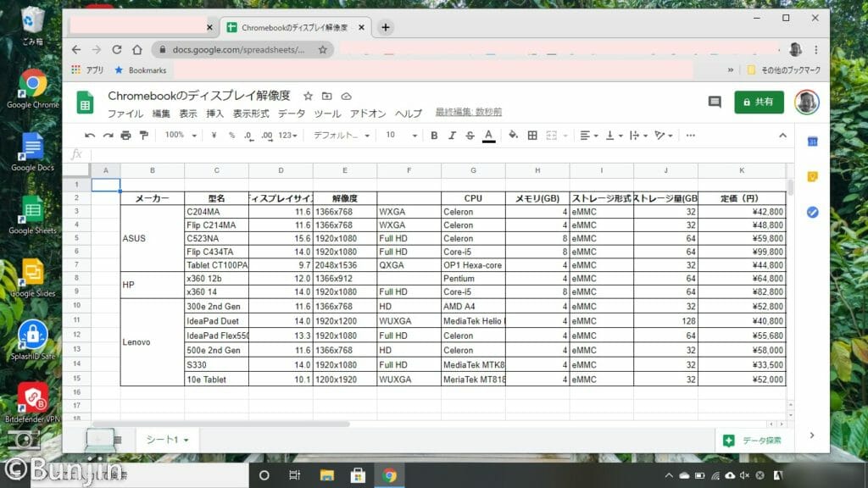Open the データ menu

[292, 114]
